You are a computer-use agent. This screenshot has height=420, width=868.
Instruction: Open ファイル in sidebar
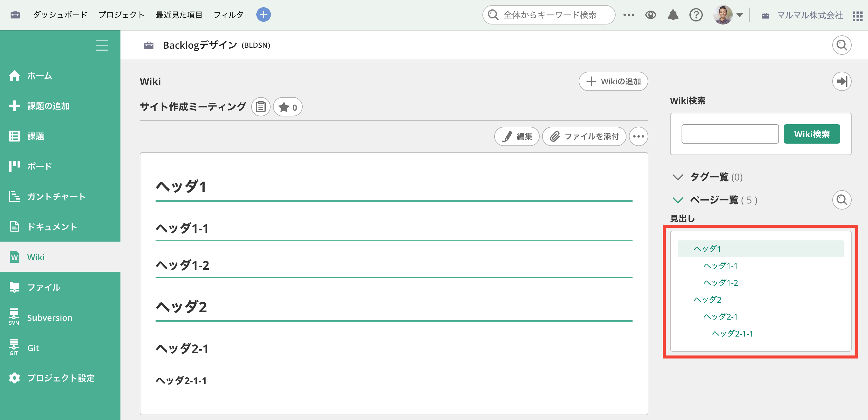pyautogui.click(x=60, y=287)
